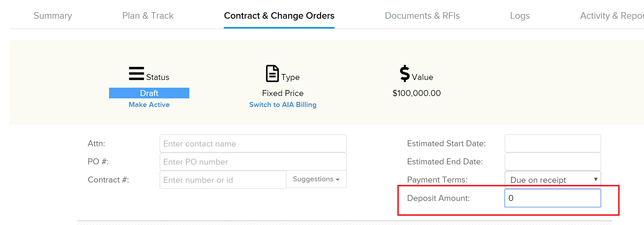Image resolution: width=644 pixels, height=225 pixels.
Task: Go to the Documents & RFIs tab
Action: tap(422, 15)
